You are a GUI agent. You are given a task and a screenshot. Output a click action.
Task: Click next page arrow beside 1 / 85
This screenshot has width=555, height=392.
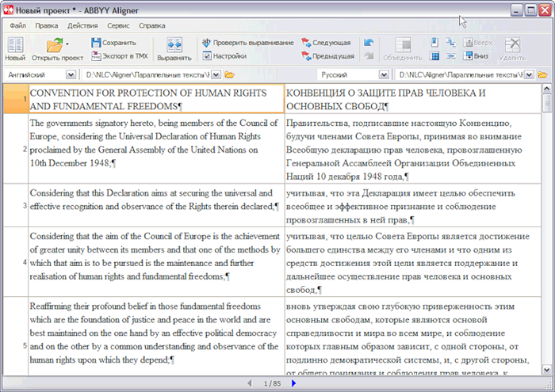pyautogui.click(x=293, y=384)
